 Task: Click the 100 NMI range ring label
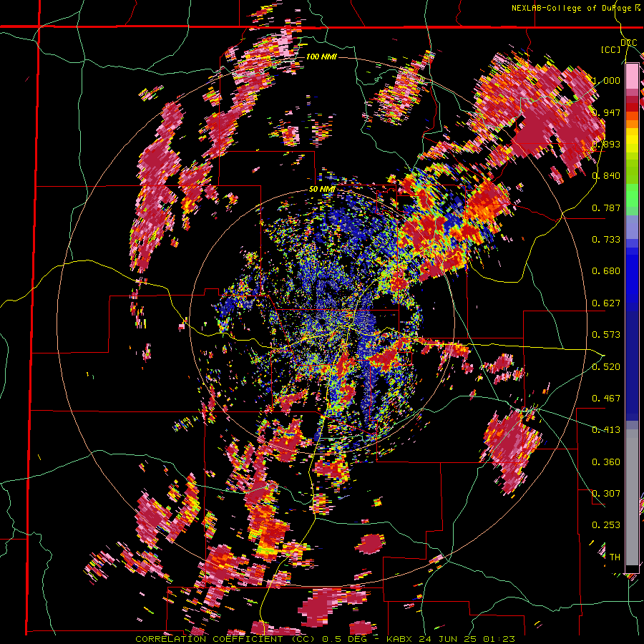321,57
